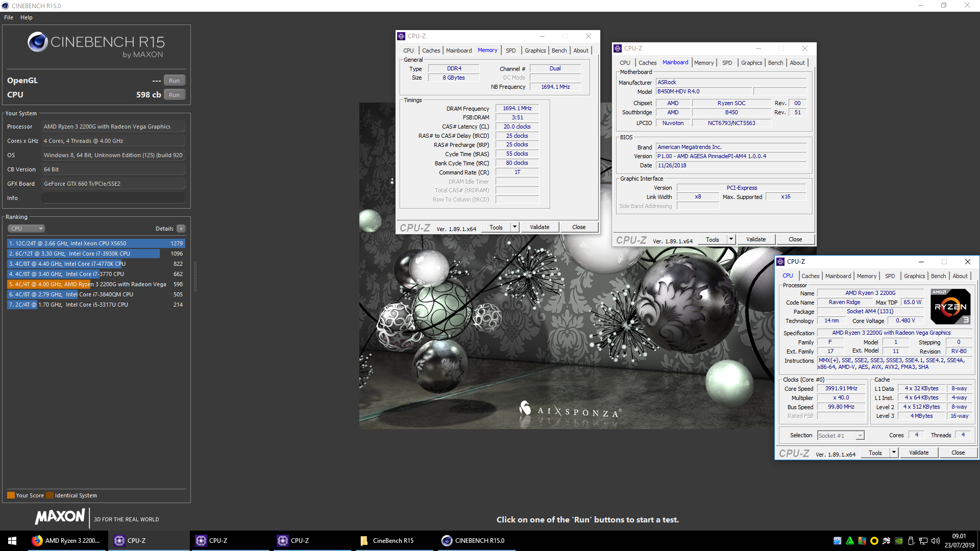Open About tab in Mainboard CPU-Z window
This screenshot has width=980, height=551.
pyautogui.click(x=797, y=63)
